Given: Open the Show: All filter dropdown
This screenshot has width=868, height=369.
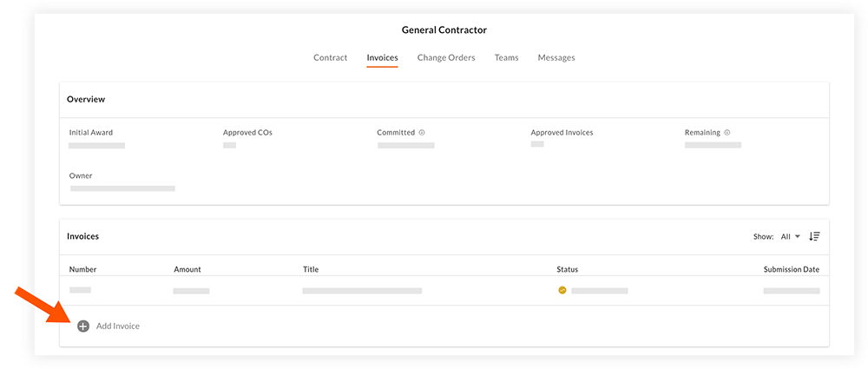Looking at the screenshot, I should click(791, 236).
